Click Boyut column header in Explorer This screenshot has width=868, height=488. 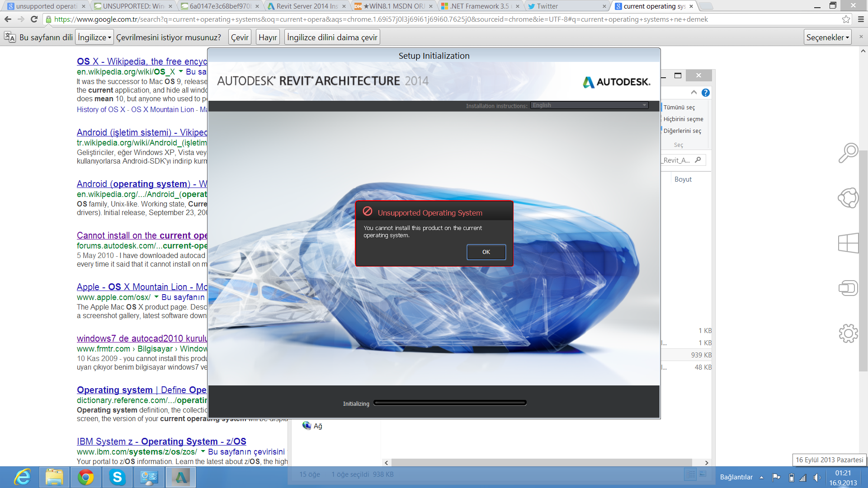tap(683, 179)
